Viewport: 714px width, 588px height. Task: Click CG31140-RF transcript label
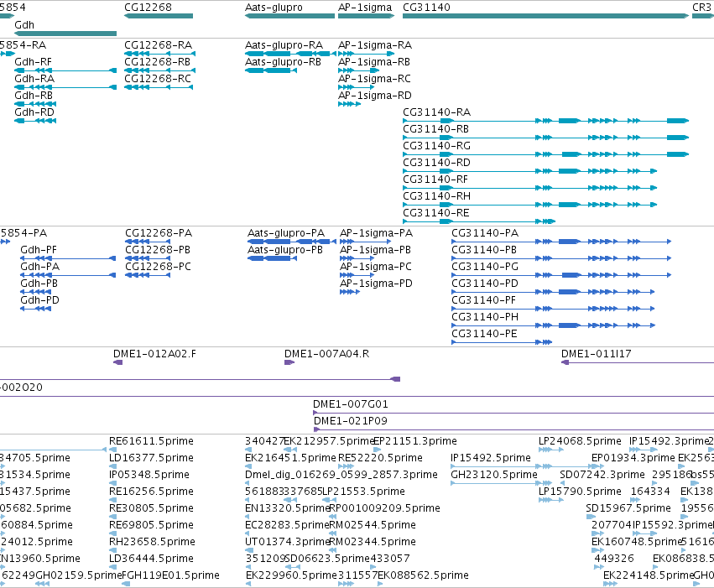click(435, 180)
